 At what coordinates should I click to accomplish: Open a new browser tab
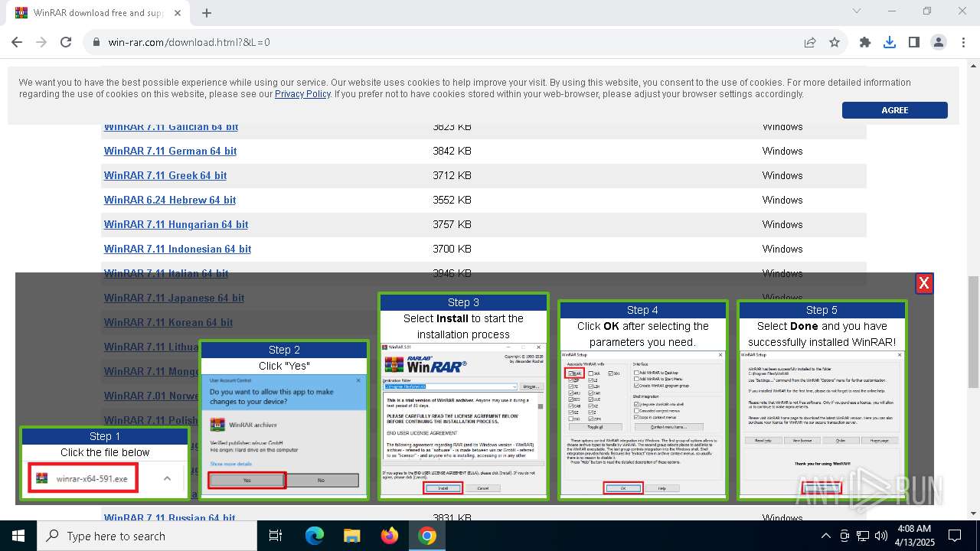click(207, 12)
